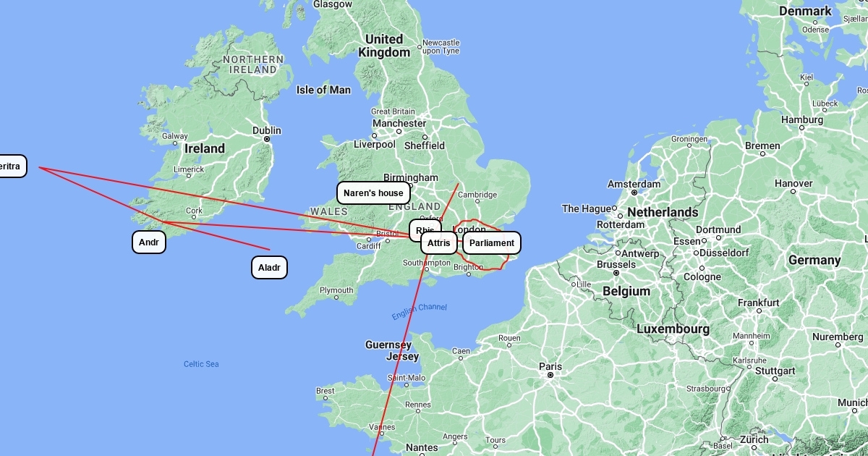The image size is (868, 456).
Task: Click the Dublin capital city marker
Action: coord(267,139)
